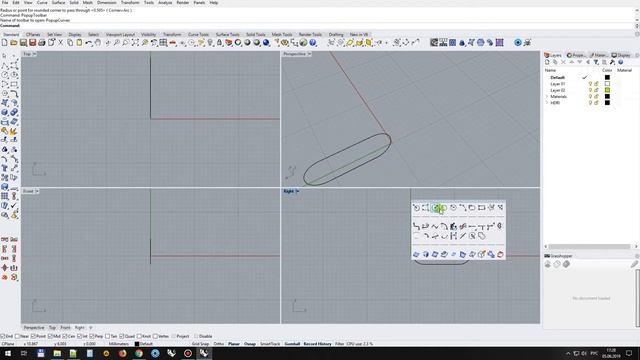Toggle visibility bulb for Layer 01
The height and width of the screenshot is (360, 640).
590,84
